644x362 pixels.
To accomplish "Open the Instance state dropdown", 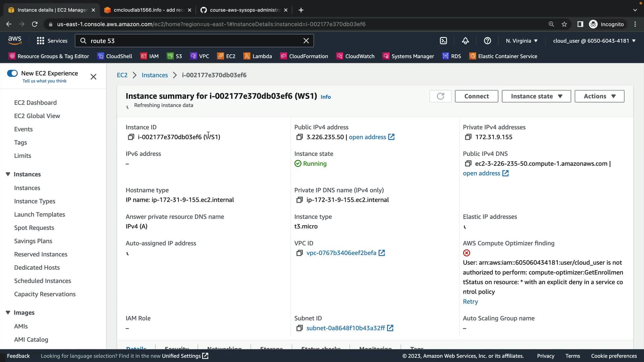I will click(x=536, y=96).
